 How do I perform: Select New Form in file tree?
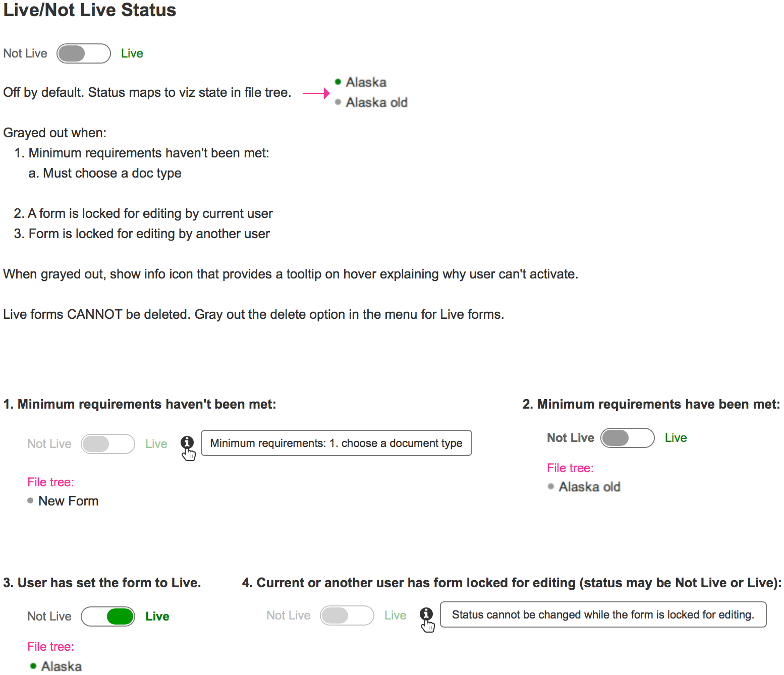click(x=69, y=501)
